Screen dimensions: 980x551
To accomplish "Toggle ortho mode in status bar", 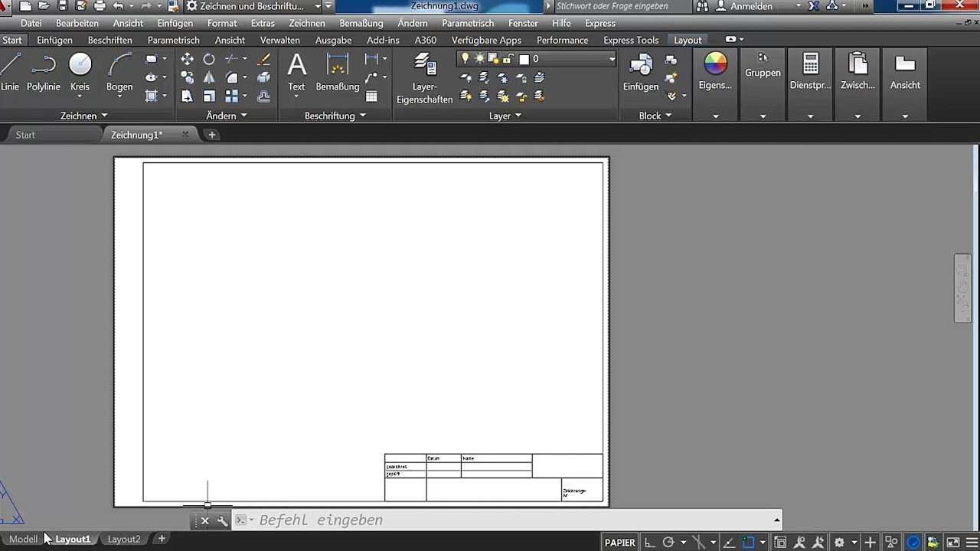I will point(650,542).
